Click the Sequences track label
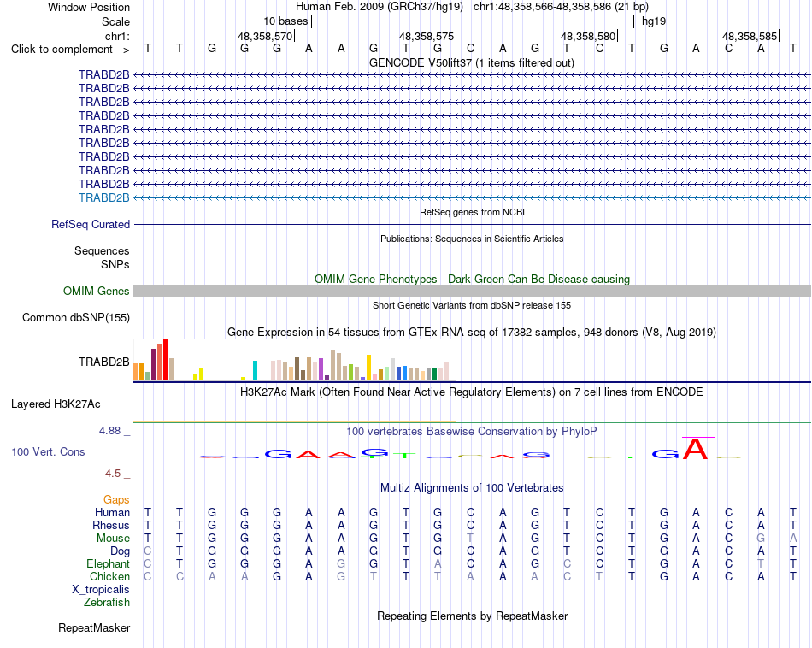Image resolution: width=812 pixels, height=648 pixels. coord(102,250)
